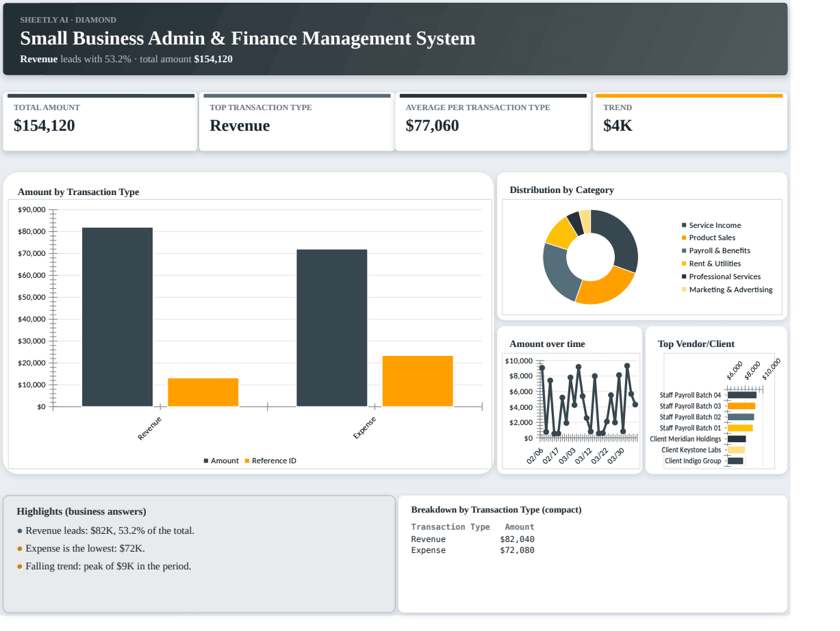Click the Average Per Transaction Type card
This screenshot has width=840, height=631.
coord(493,122)
